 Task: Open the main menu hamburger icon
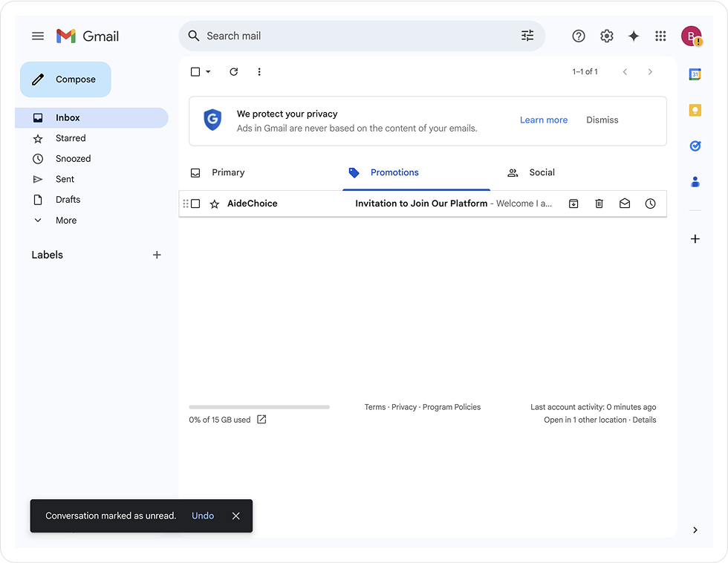click(38, 36)
